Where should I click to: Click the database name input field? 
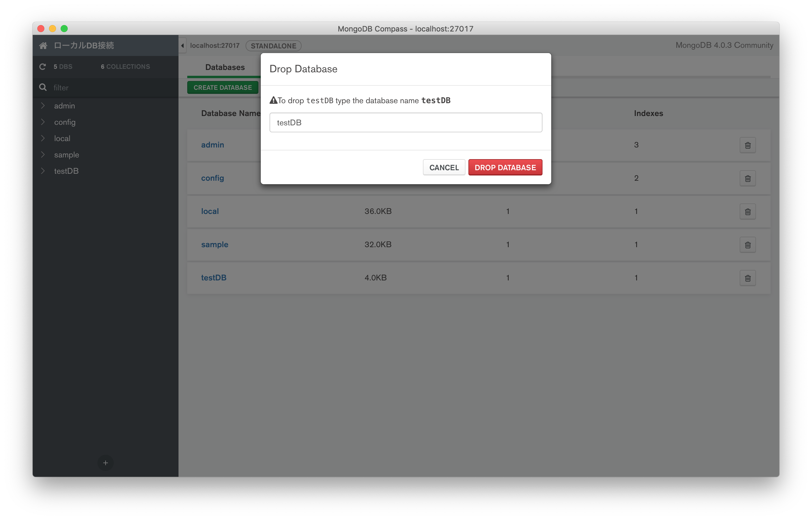406,123
